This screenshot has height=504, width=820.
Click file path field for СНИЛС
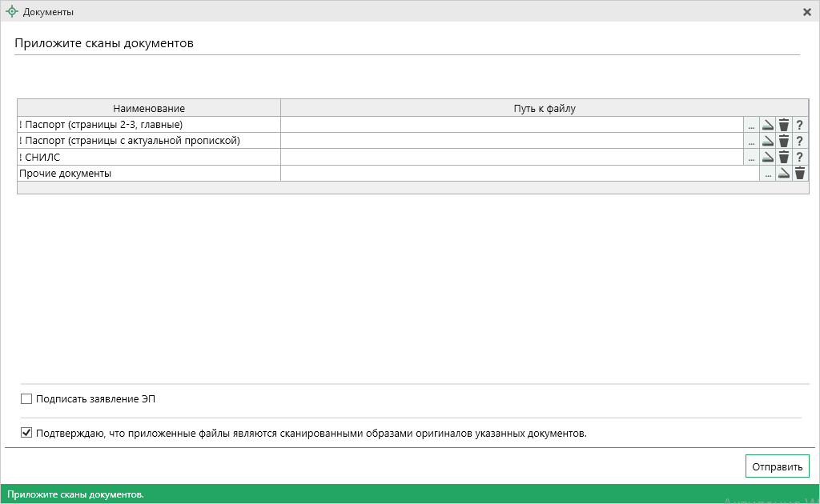(512, 157)
